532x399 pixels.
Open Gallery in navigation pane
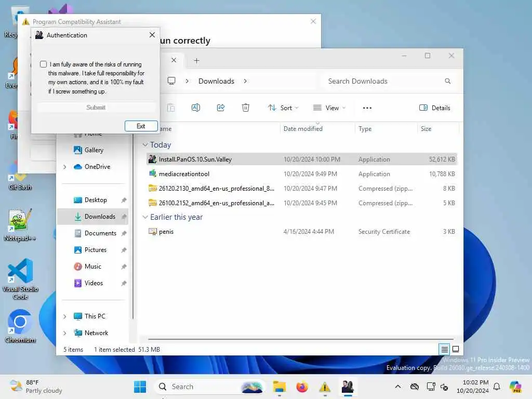tap(94, 150)
